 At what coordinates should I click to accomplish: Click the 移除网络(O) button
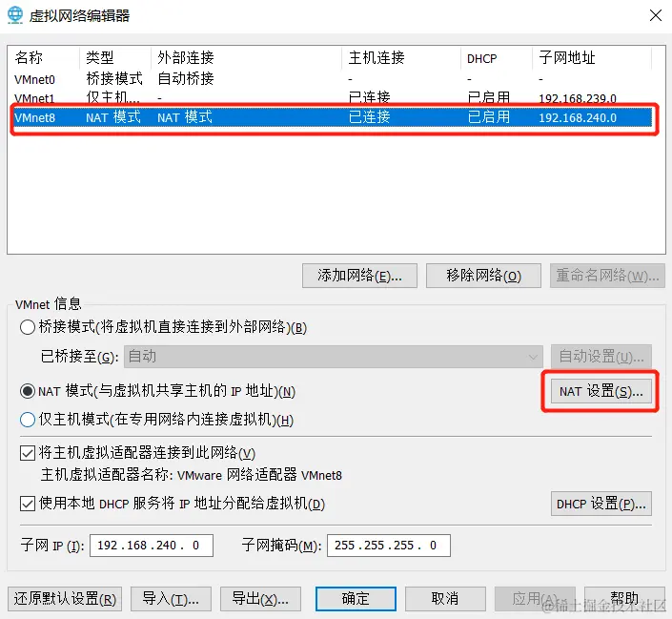(483, 276)
